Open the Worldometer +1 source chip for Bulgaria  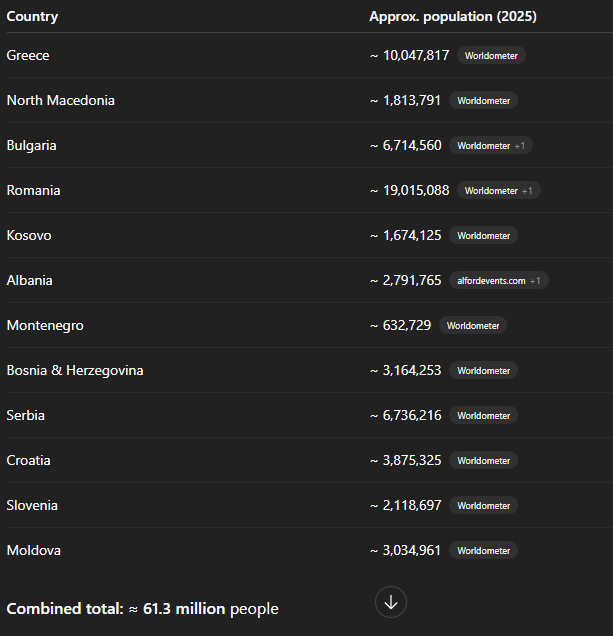pyautogui.click(x=491, y=146)
